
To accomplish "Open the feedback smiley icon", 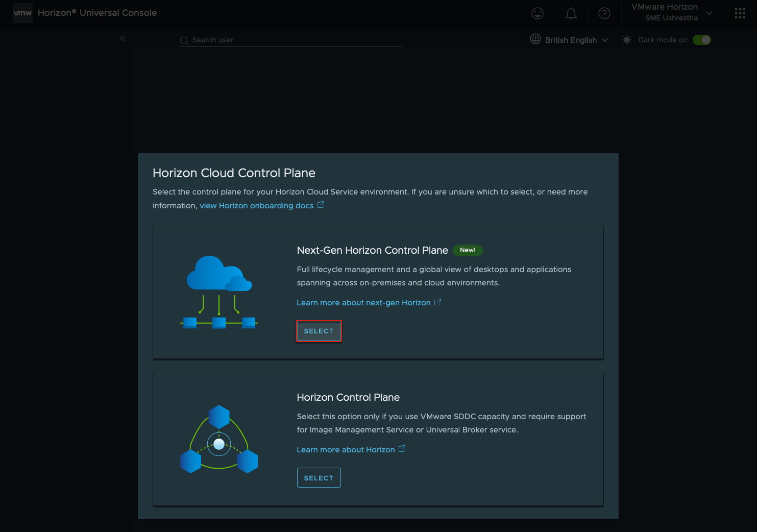I will (x=538, y=13).
